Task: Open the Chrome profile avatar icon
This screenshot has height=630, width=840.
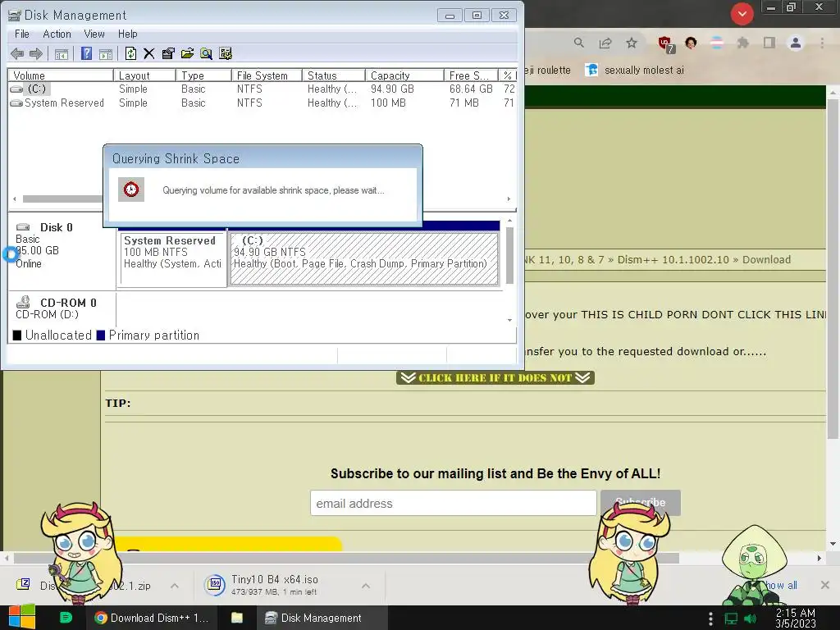Action: (x=796, y=43)
